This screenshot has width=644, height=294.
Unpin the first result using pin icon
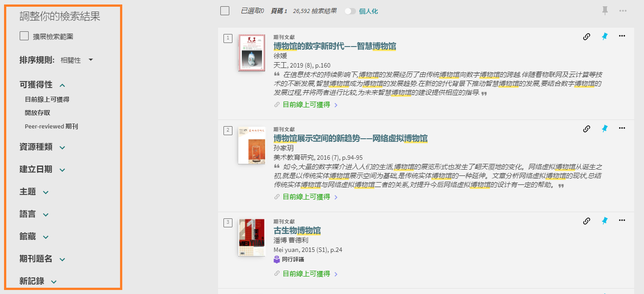(605, 37)
